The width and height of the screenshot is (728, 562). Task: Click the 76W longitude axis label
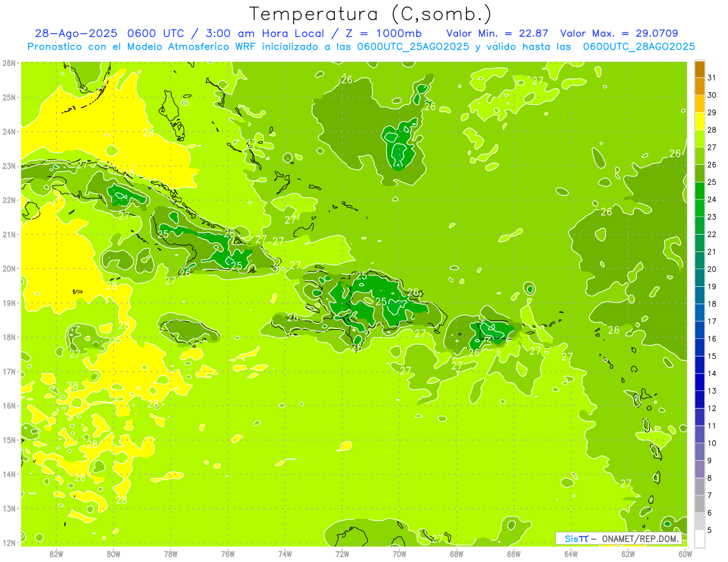pos(227,553)
